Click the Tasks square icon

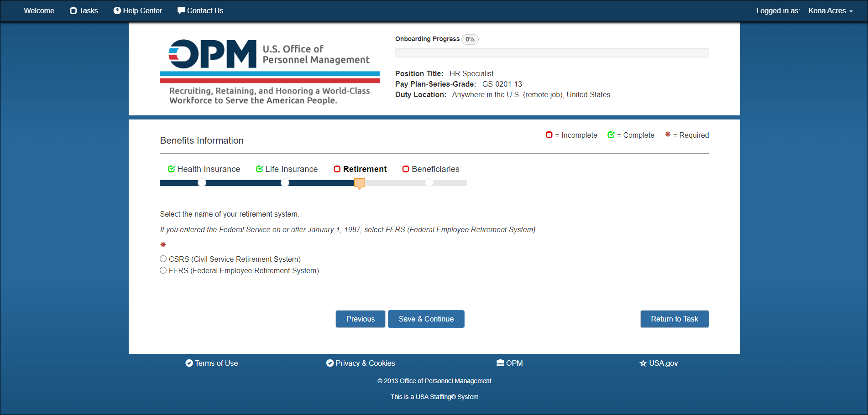(x=73, y=10)
